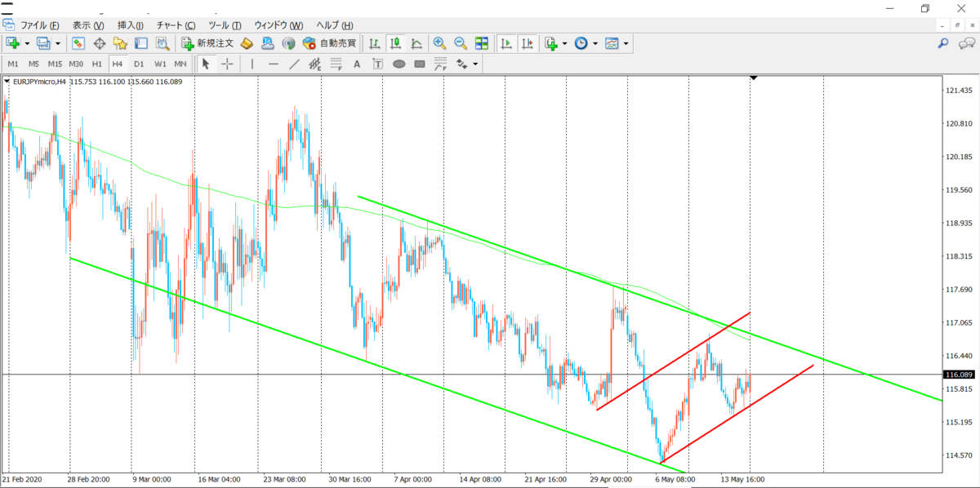
Task: Open the Terminal panel
Action: pyautogui.click(x=141, y=43)
